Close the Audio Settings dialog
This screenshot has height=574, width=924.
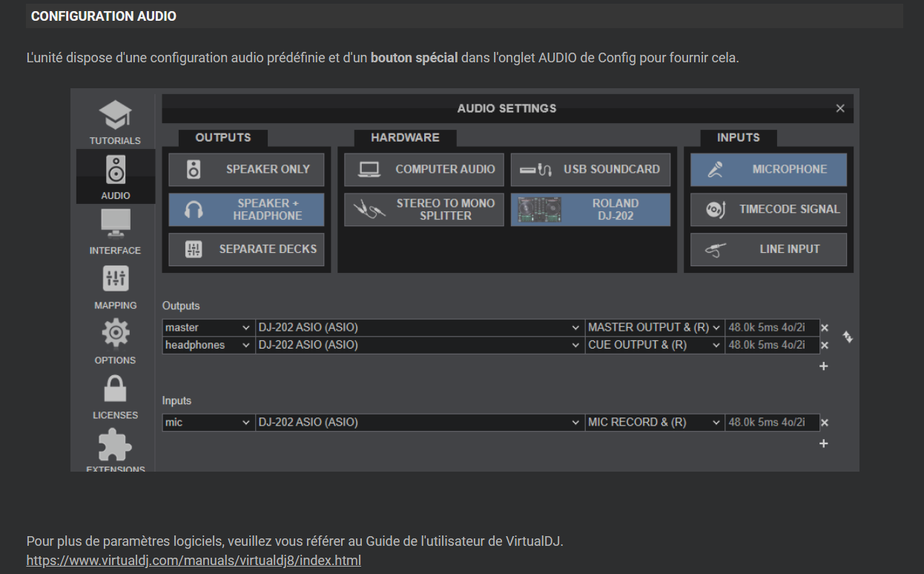(x=840, y=108)
